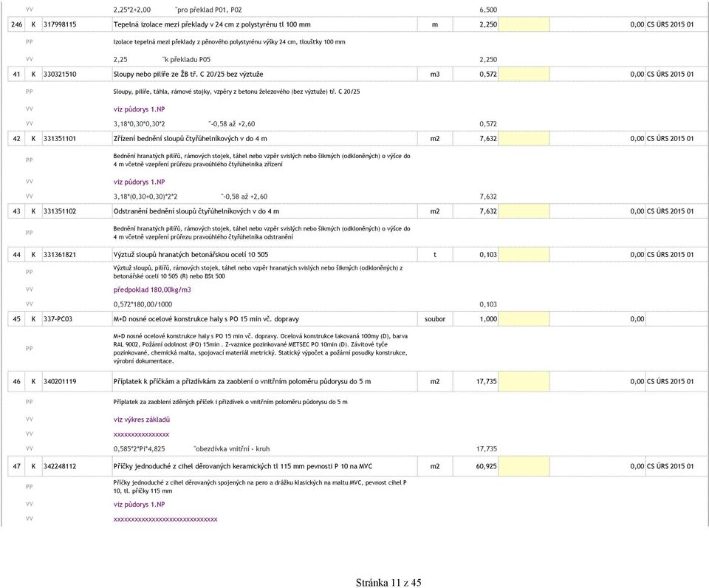This screenshot has height=588, width=709.
Task: Click 'viz půdorys 1.NP' note under row 47
Action: pyautogui.click(x=140, y=505)
